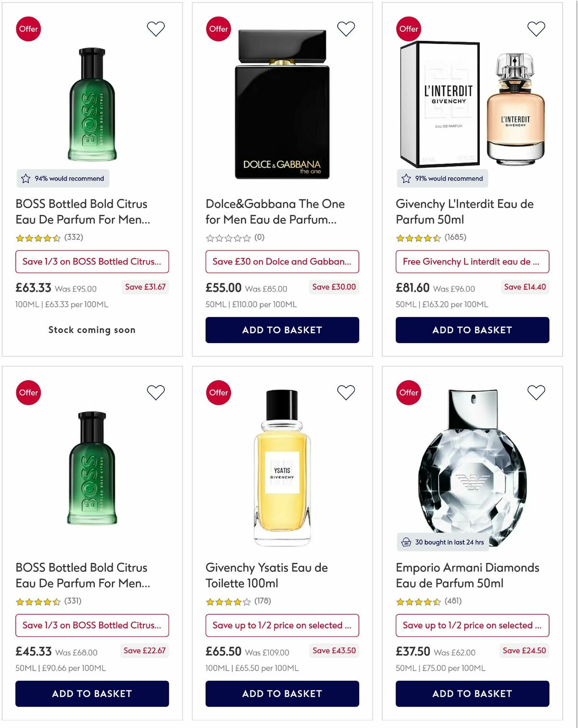
Task: Click the Offer badge on BOSS Bottled Bold Citrus
Action: coord(28,29)
